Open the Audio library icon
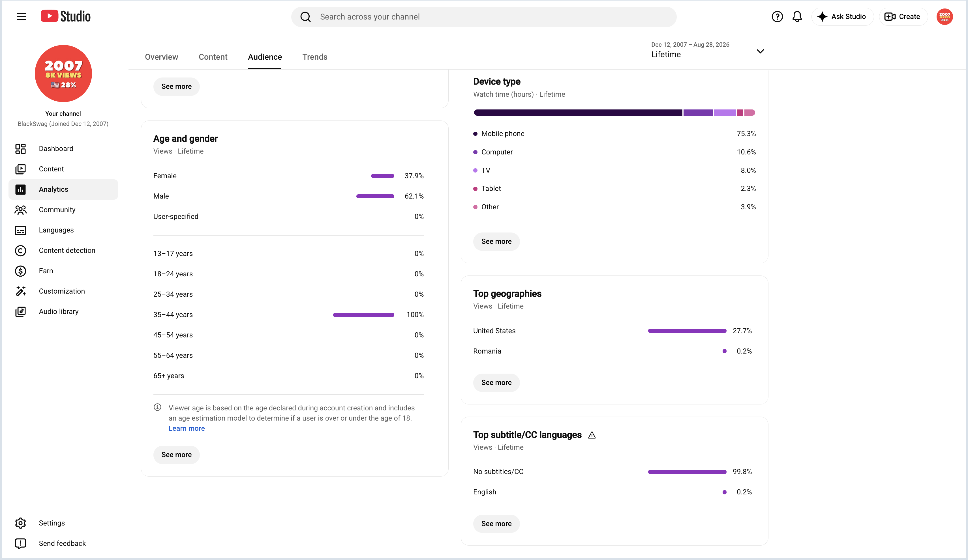Viewport: 968px width, 560px height. (x=20, y=312)
